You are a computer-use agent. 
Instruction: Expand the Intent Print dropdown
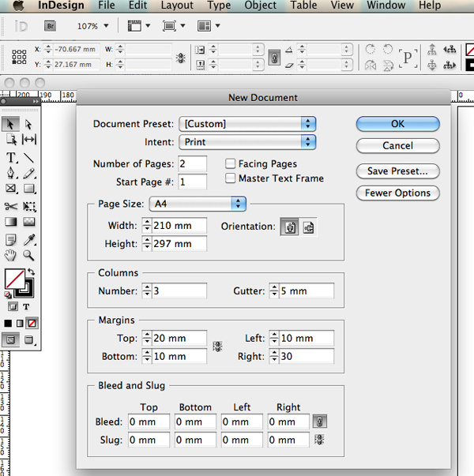(x=248, y=142)
